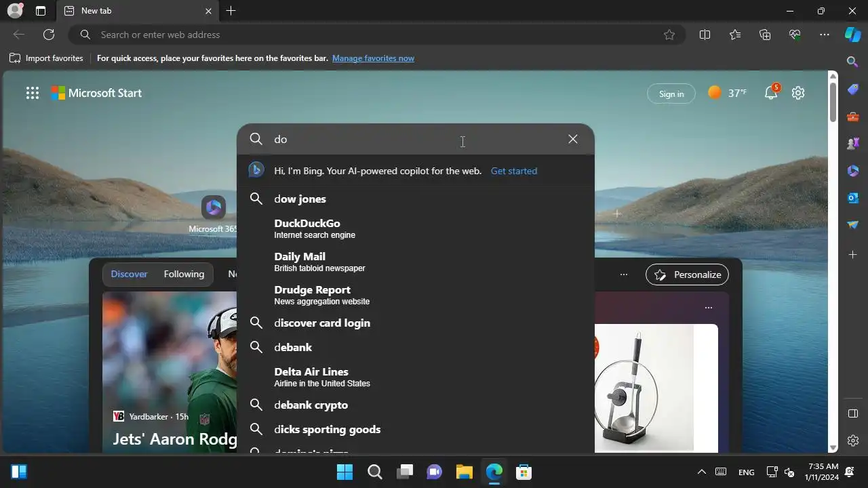Toggle sidebar visibility icon above the gear

pyautogui.click(x=853, y=413)
